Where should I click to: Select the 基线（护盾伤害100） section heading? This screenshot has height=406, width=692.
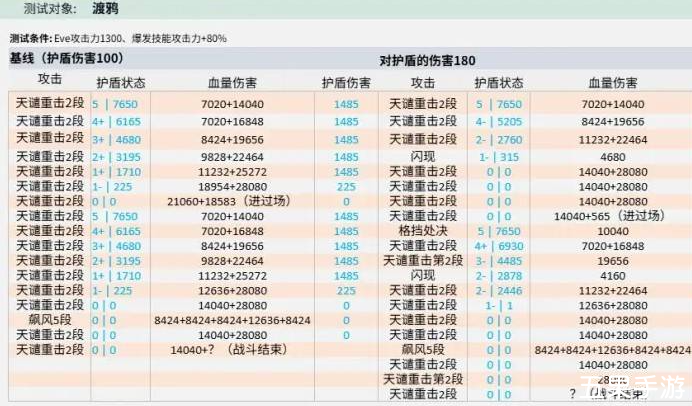coord(67,58)
